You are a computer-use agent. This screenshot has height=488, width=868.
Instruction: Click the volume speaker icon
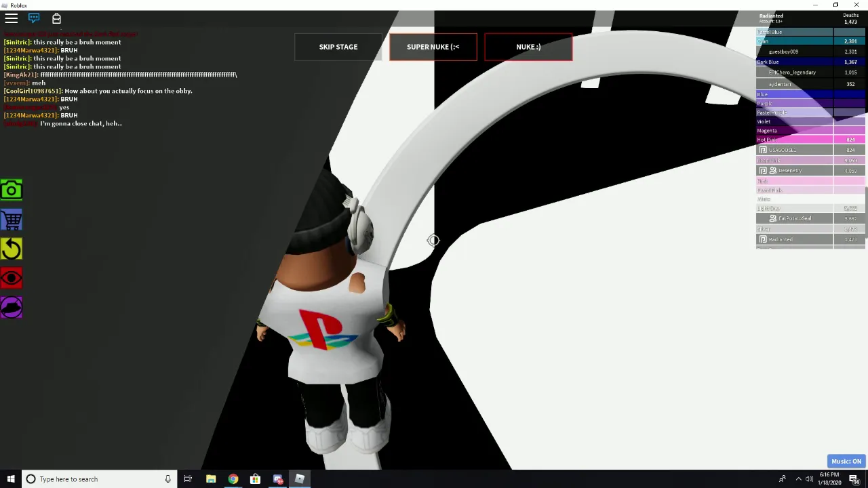(x=809, y=479)
